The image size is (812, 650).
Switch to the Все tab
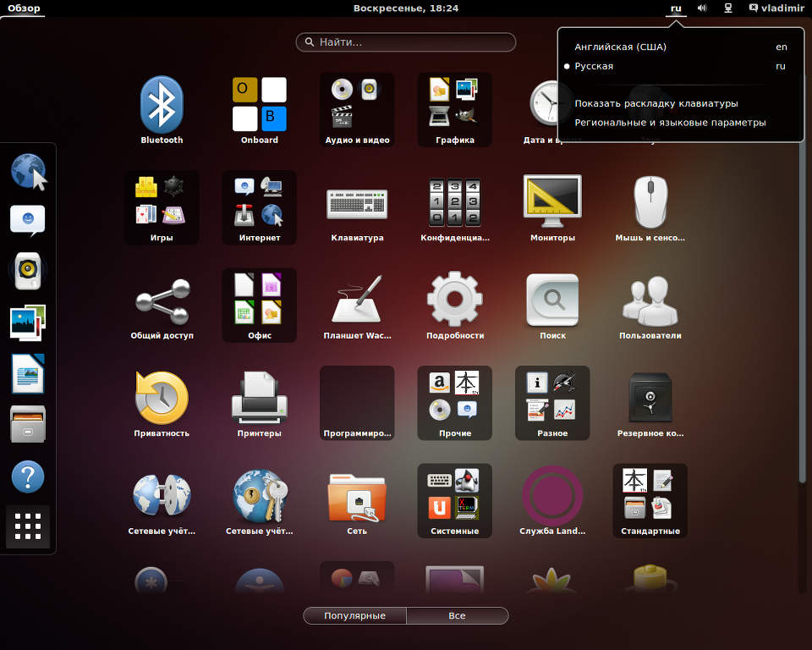(x=457, y=615)
